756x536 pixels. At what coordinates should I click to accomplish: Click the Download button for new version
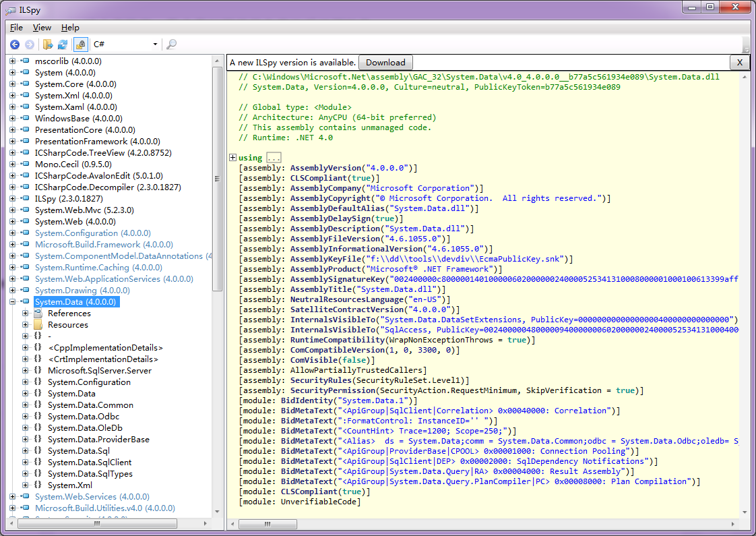coord(385,62)
